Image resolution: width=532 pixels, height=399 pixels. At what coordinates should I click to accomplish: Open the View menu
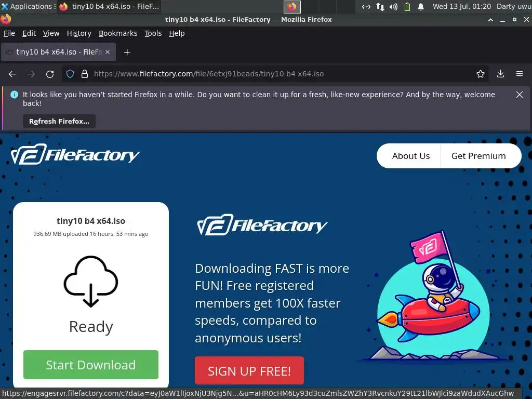[51, 33]
